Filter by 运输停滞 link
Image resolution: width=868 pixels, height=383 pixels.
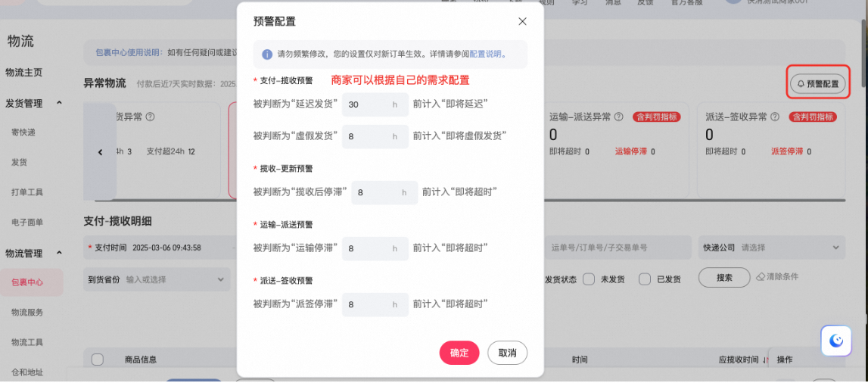[x=631, y=151]
